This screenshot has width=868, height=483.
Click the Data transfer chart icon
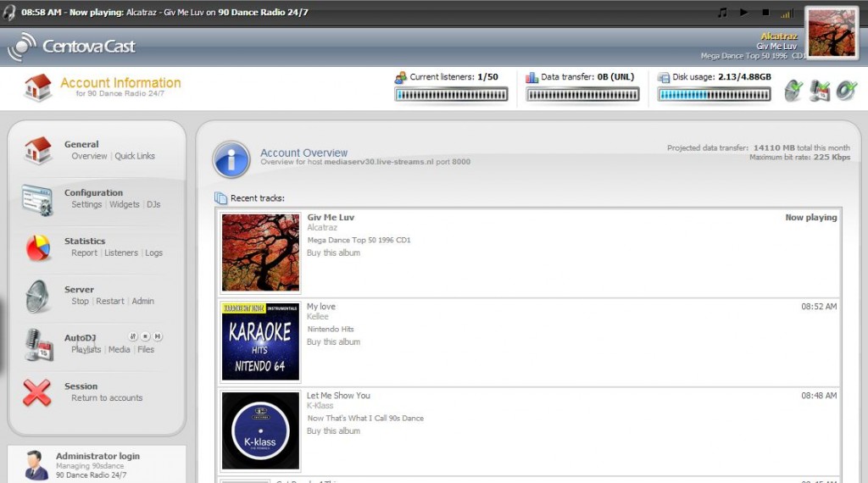pos(531,77)
